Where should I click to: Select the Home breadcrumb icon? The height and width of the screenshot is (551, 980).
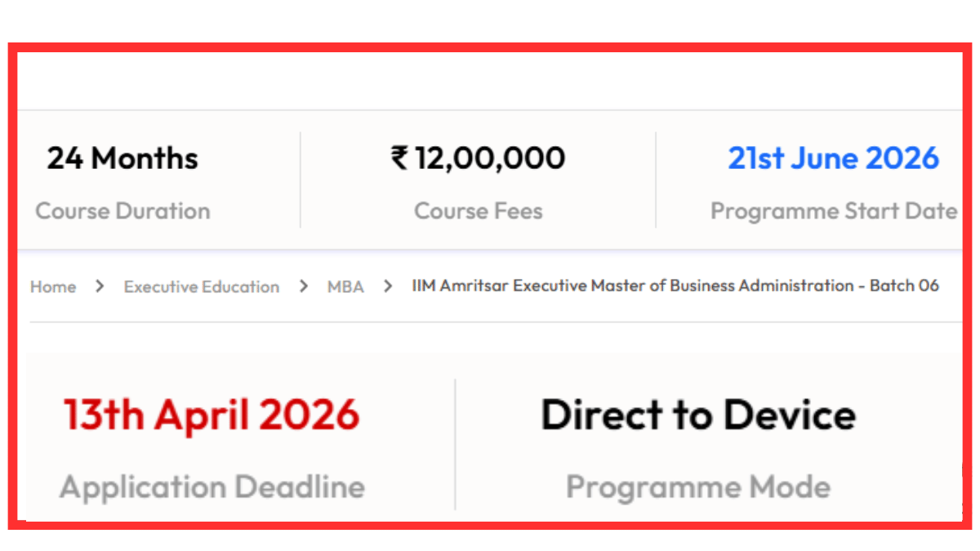(53, 287)
